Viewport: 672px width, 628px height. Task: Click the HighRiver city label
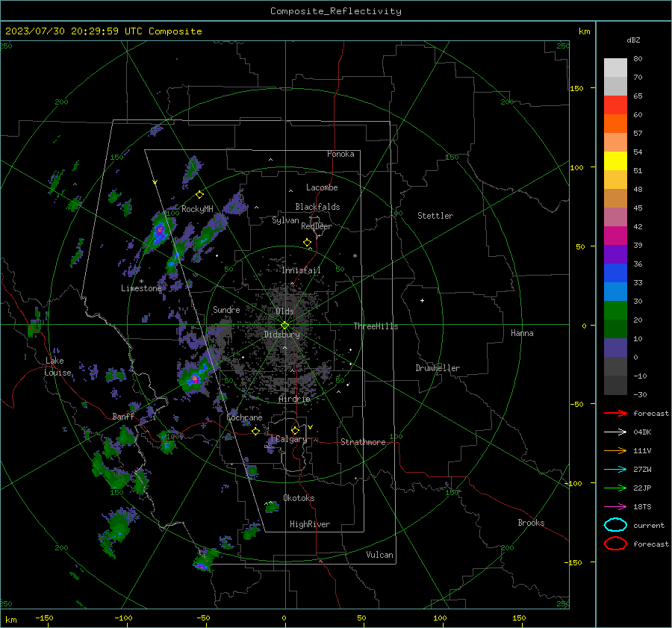[x=310, y=524]
